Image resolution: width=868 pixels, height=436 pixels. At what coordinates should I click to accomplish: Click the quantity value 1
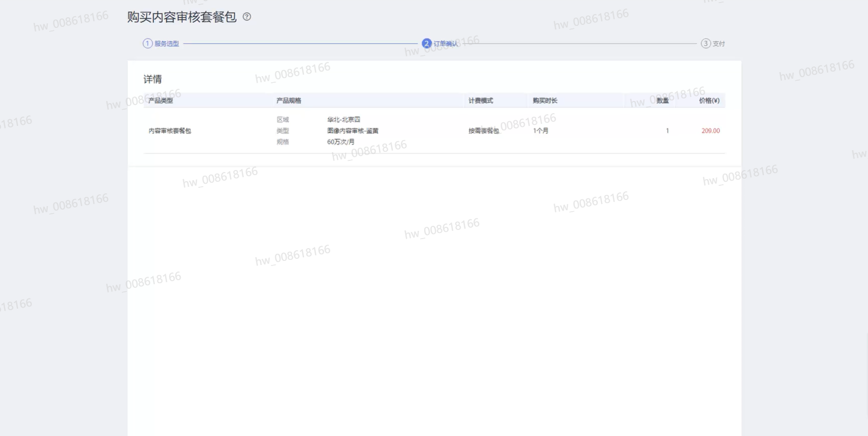point(667,131)
